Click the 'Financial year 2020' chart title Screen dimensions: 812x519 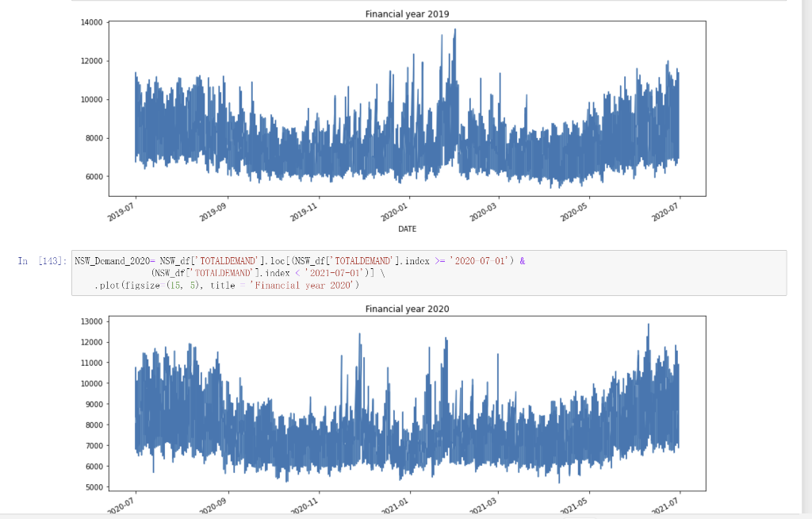(x=408, y=309)
